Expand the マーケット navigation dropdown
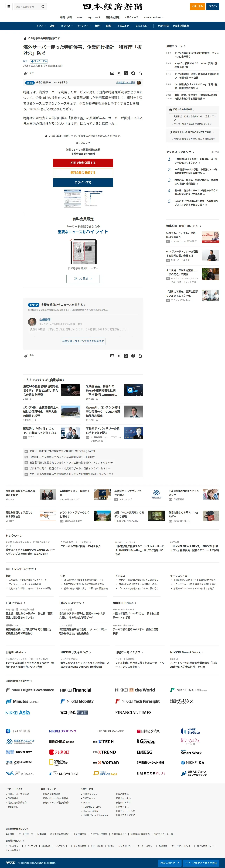This screenshot has height=868, width=225. coord(84,26)
